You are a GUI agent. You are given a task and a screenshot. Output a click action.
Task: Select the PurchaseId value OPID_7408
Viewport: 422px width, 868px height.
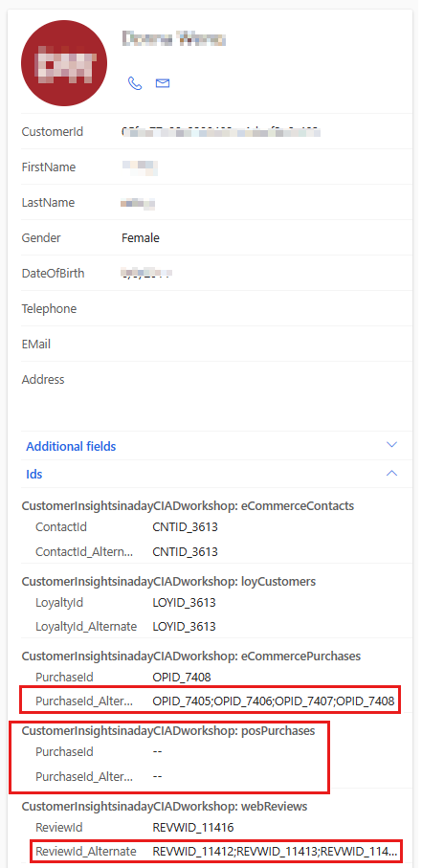click(182, 677)
